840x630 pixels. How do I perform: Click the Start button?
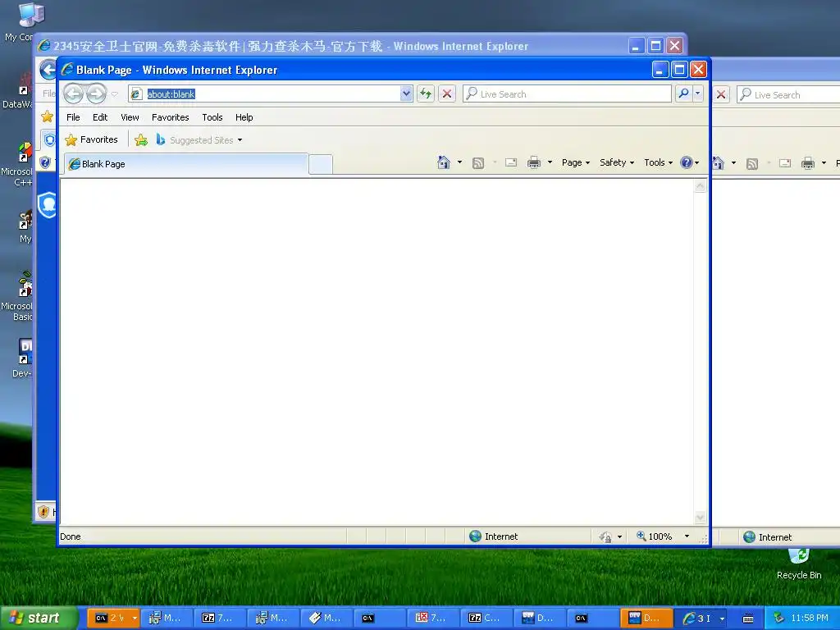coord(39,618)
